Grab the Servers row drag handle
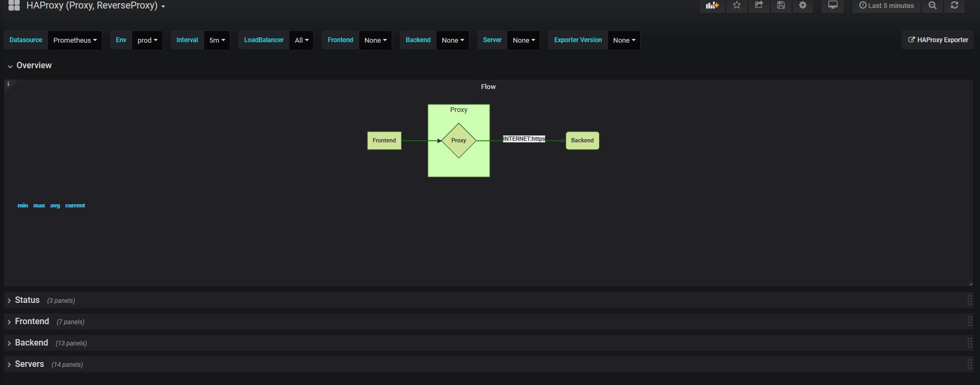The width and height of the screenshot is (980, 385). (x=970, y=364)
